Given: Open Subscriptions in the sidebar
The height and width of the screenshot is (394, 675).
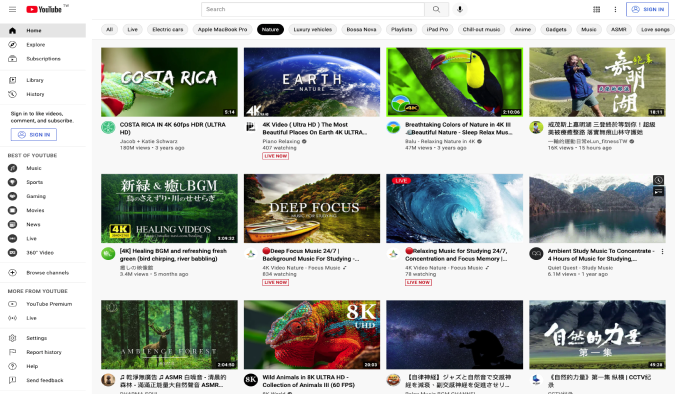Looking at the screenshot, I should coord(43,59).
